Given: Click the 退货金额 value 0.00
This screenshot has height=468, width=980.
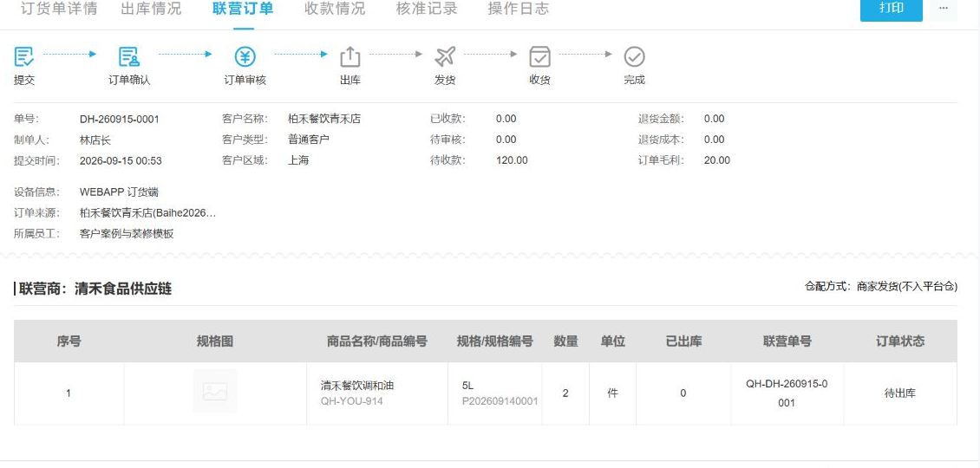Looking at the screenshot, I should pyautogui.click(x=715, y=120).
